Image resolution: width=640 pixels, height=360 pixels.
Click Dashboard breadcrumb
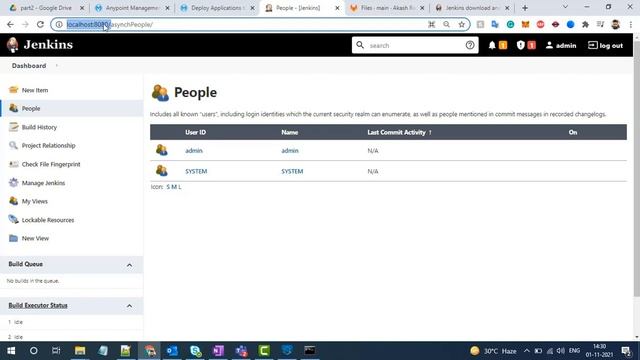click(29, 66)
